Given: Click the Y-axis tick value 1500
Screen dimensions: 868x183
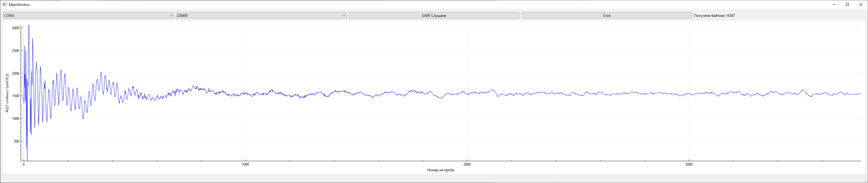Looking at the screenshot, I should (x=16, y=96).
